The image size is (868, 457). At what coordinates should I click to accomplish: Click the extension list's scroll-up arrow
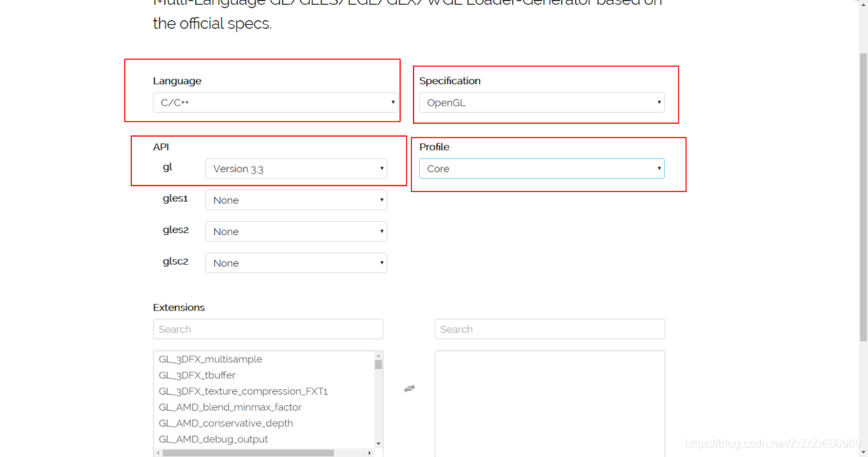[378, 356]
